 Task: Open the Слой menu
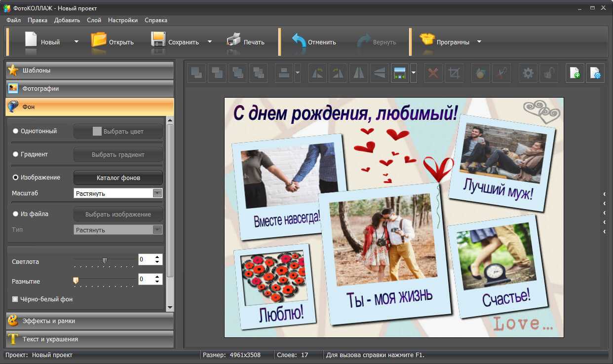click(x=94, y=20)
